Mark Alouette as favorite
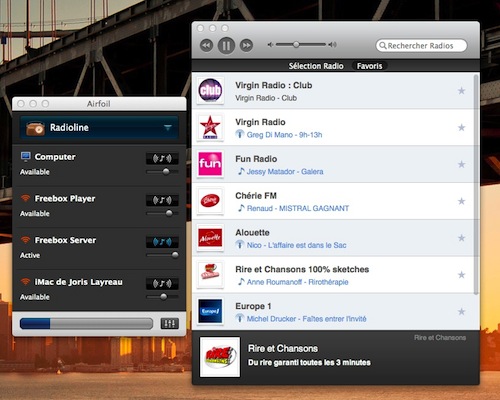 pyautogui.click(x=461, y=238)
